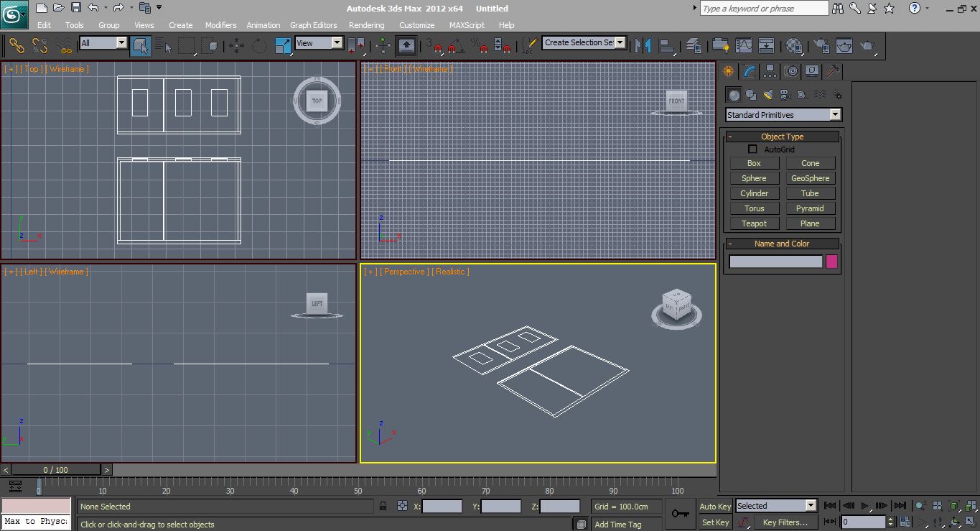Open the MAXScript menu
The height and width of the screenshot is (531, 980).
pyautogui.click(x=467, y=25)
